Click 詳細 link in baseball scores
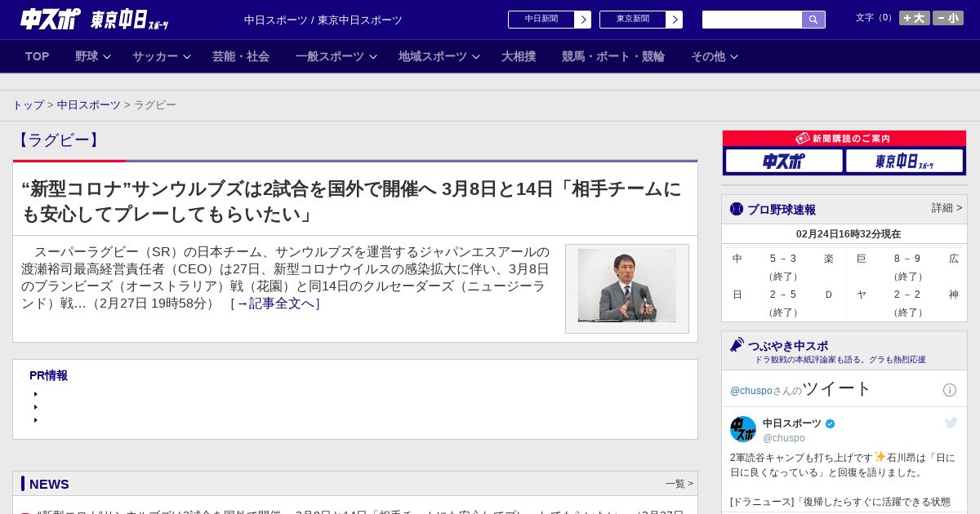 pyautogui.click(x=947, y=208)
